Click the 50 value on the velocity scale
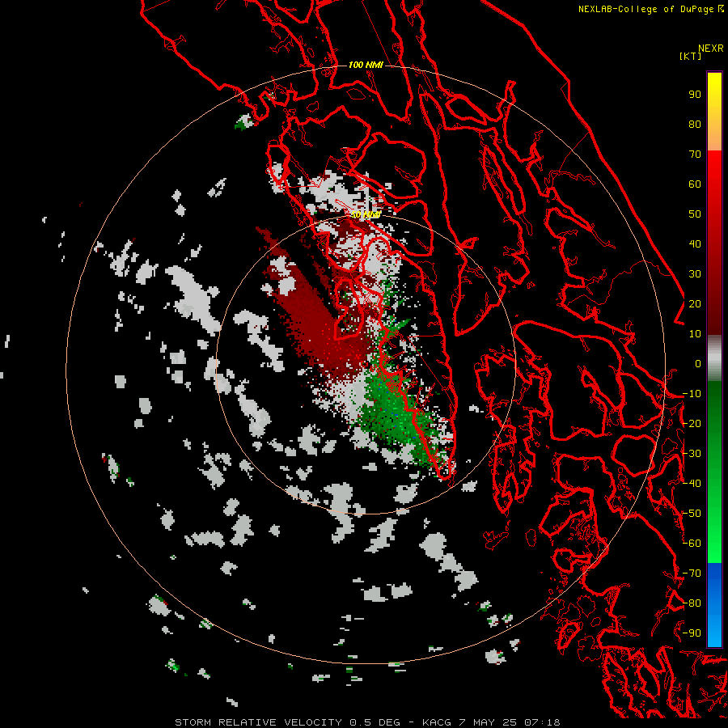Screen dimensions: 728x728 (x=695, y=214)
